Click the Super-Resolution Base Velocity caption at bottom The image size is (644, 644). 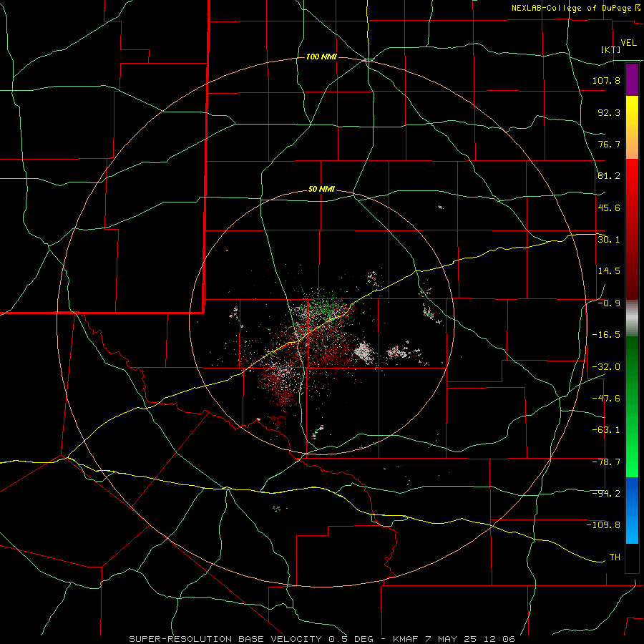tap(322, 639)
